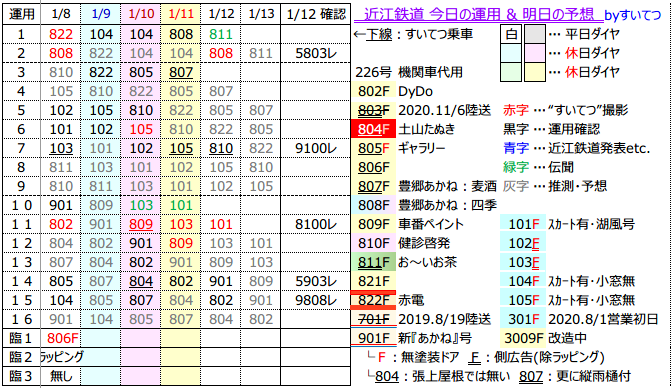Click the red 809 in row 12
671x388 pixels.
coord(181,243)
